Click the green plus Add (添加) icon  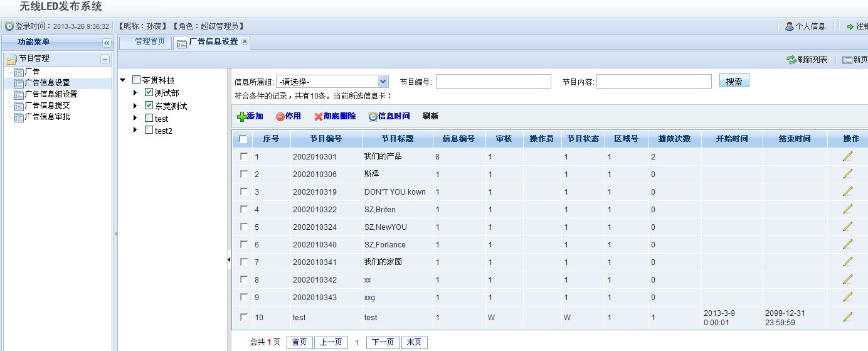pyautogui.click(x=241, y=117)
